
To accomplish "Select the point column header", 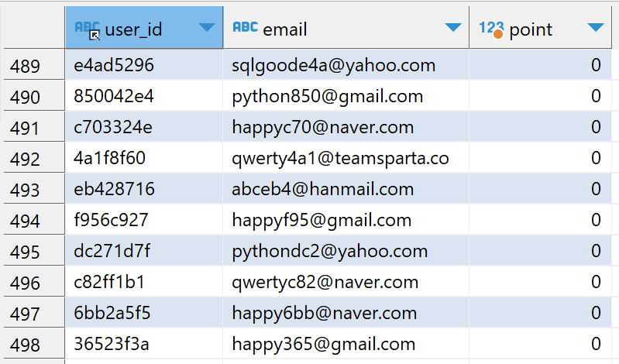I will click(541, 28).
